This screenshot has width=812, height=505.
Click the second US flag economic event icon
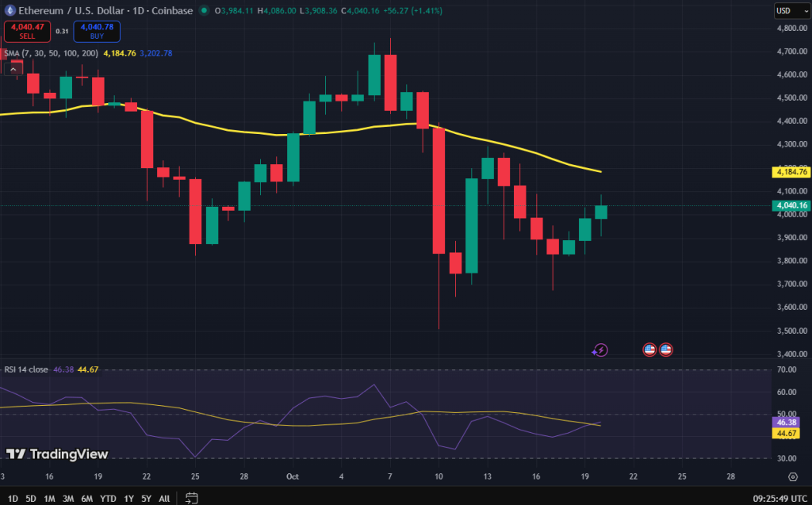click(x=666, y=349)
